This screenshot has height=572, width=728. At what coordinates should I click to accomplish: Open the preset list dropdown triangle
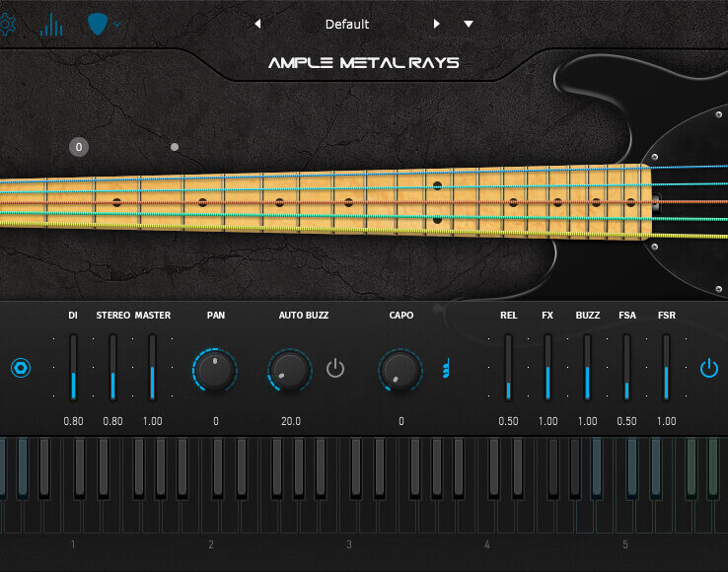point(469,24)
